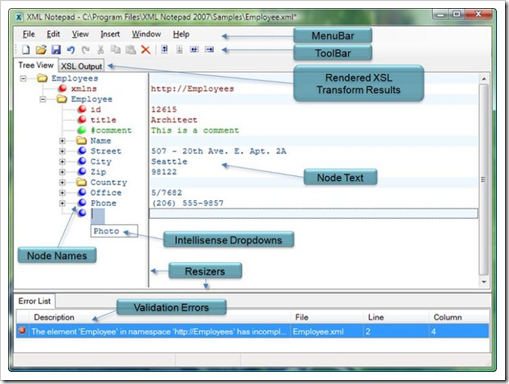Click the red title attribute icon
The width and height of the screenshot is (509, 384).
pyautogui.click(x=82, y=119)
